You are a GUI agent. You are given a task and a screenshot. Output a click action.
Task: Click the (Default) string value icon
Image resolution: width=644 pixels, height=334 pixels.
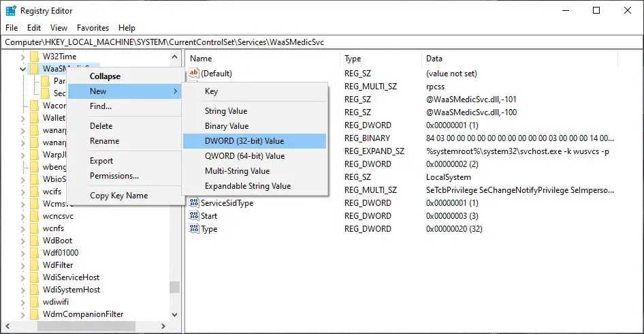pos(194,73)
